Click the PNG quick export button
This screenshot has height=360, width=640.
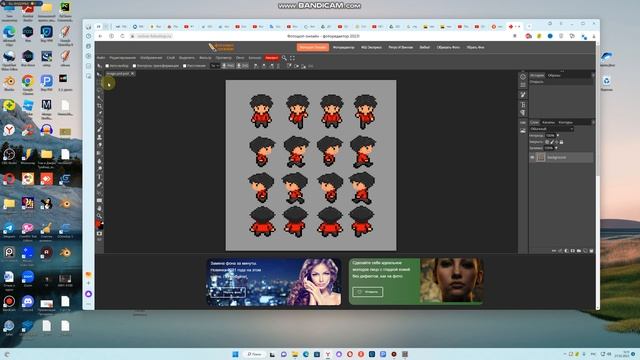click(228, 66)
